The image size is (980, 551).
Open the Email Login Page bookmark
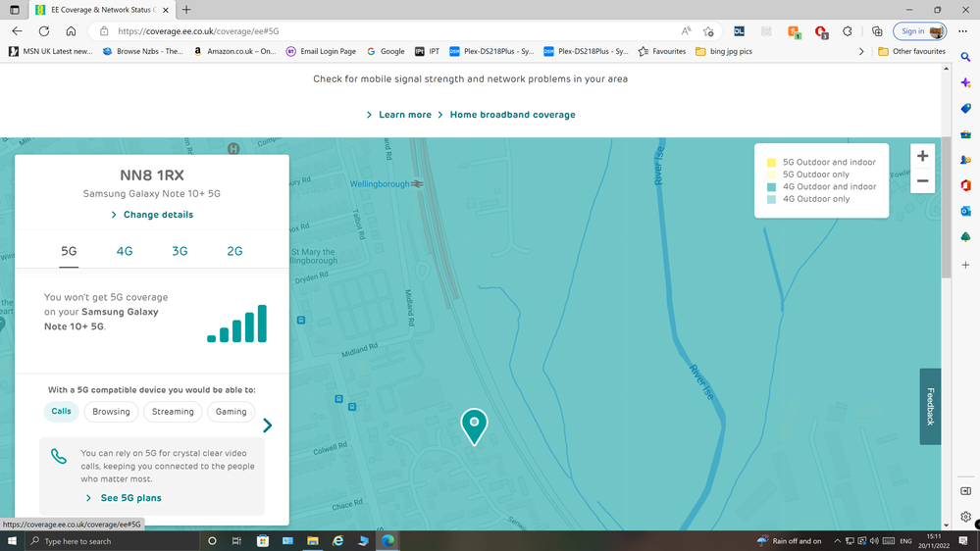[x=321, y=51]
